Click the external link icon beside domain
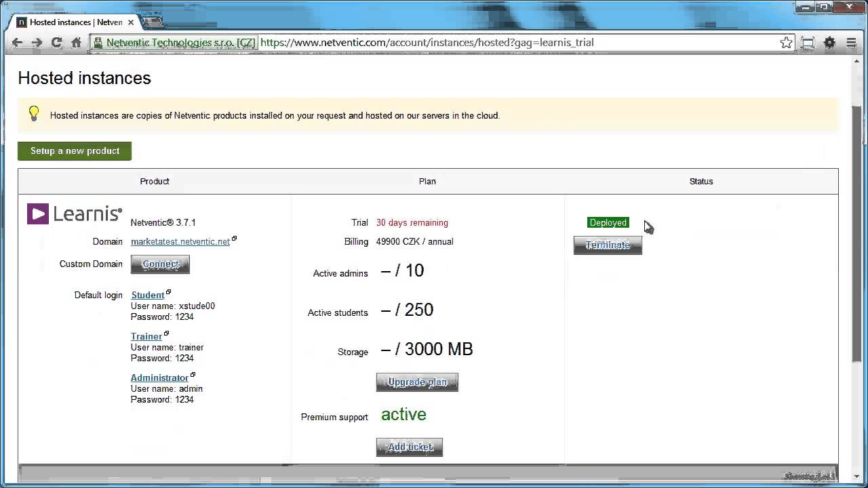 pyautogui.click(x=235, y=239)
